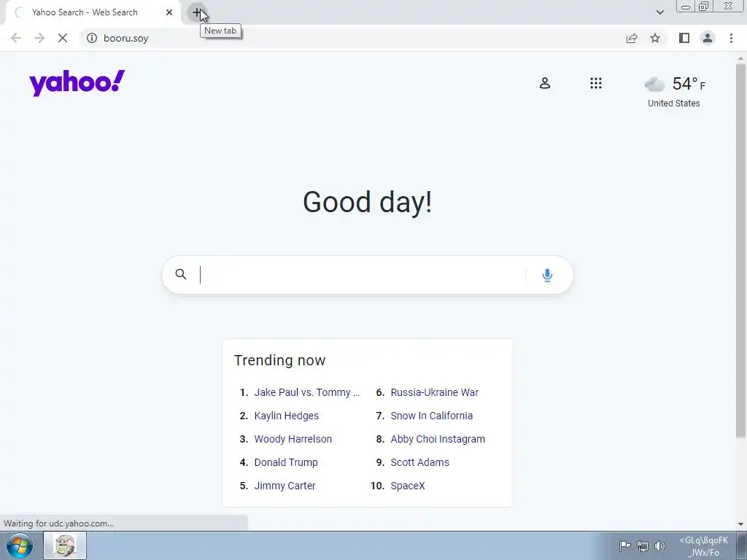747x560 pixels.
Task: Click the scrollbar up arrow
Action: click(740, 58)
